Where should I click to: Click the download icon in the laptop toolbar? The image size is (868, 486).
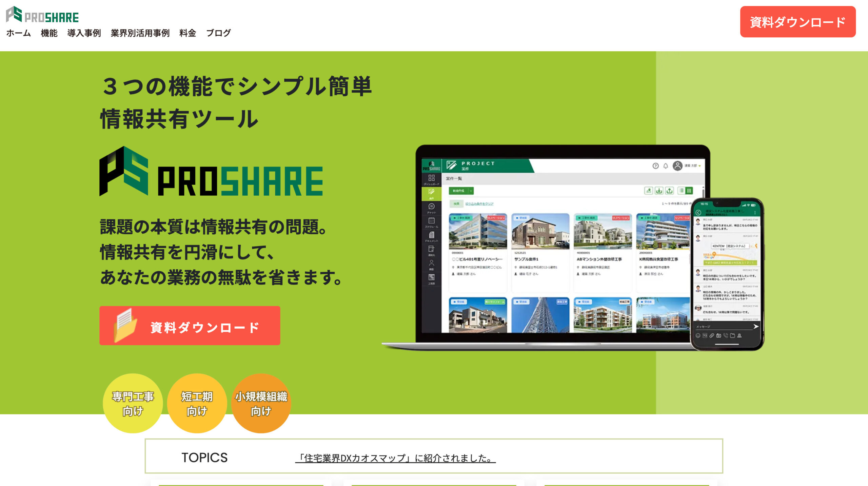pyautogui.click(x=659, y=191)
